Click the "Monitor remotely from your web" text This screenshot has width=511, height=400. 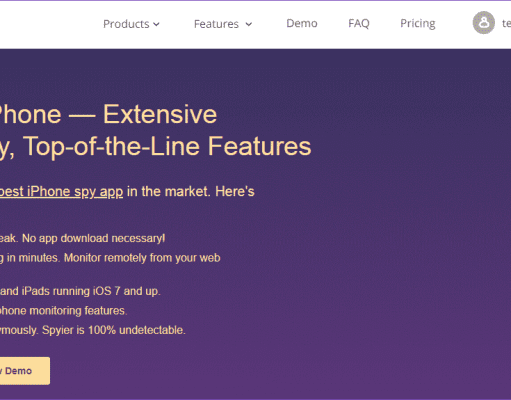click(142, 258)
